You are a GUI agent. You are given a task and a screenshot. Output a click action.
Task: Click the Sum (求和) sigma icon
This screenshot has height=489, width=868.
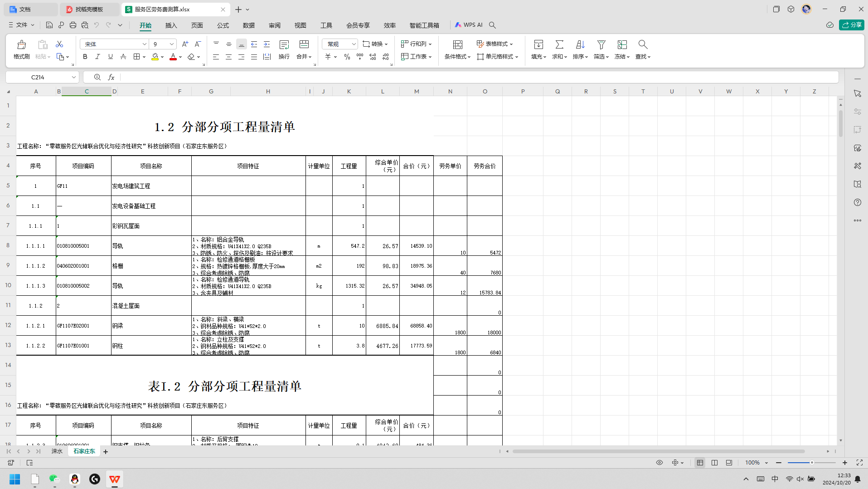tap(559, 44)
